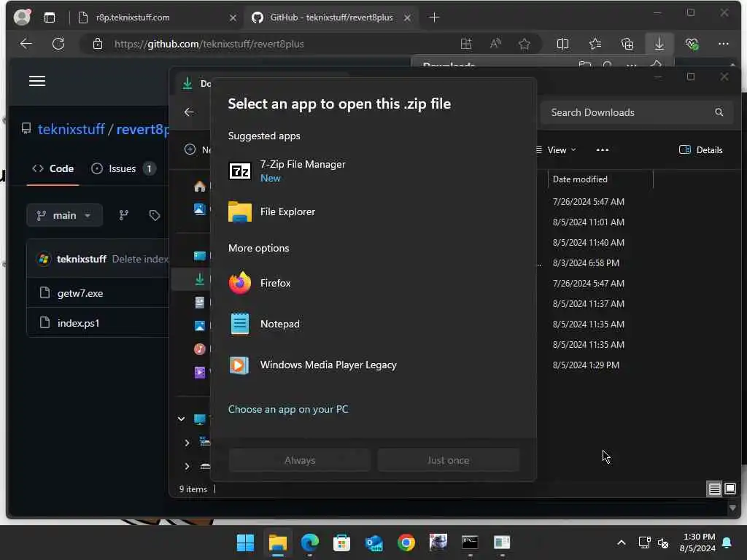The width and height of the screenshot is (747, 560).
Task: Open Edge settings and more menu
Action: coord(723,44)
